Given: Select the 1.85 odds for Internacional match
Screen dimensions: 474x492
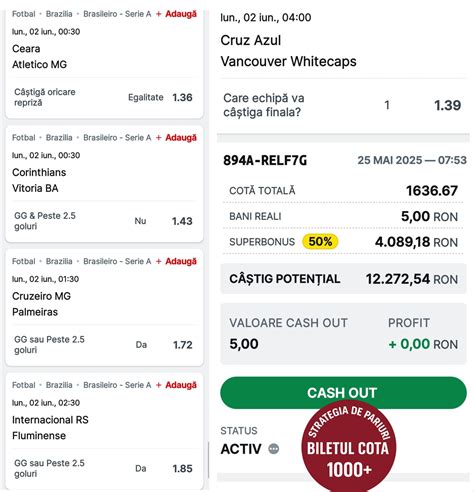Looking at the screenshot, I should tap(182, 469).
